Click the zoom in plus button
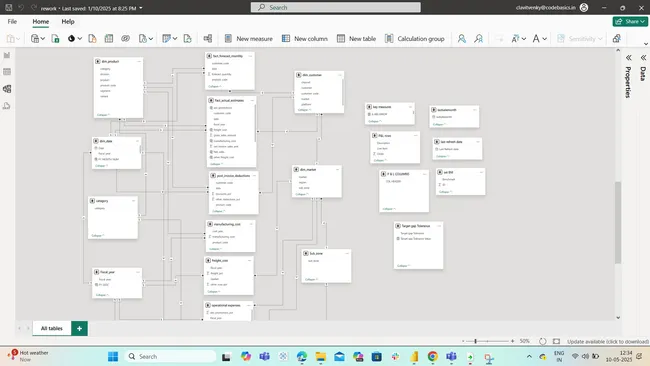650x366 pixels. (x=512, y=341)
